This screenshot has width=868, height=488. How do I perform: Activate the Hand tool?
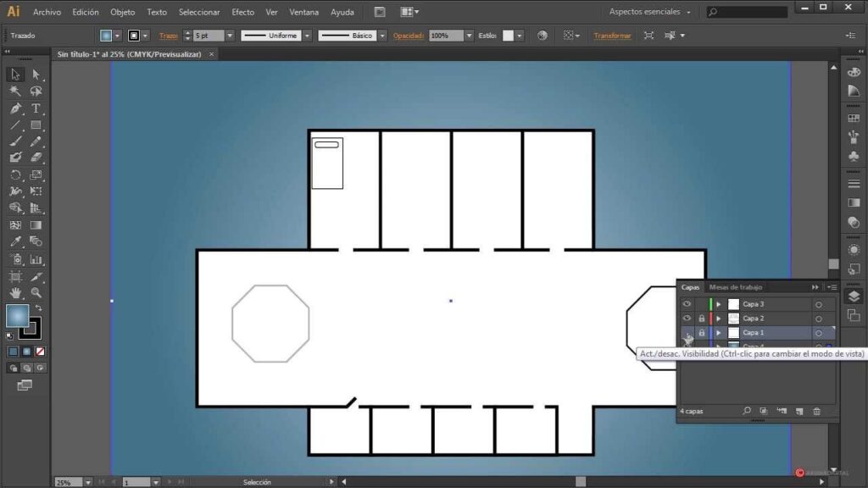15,293
